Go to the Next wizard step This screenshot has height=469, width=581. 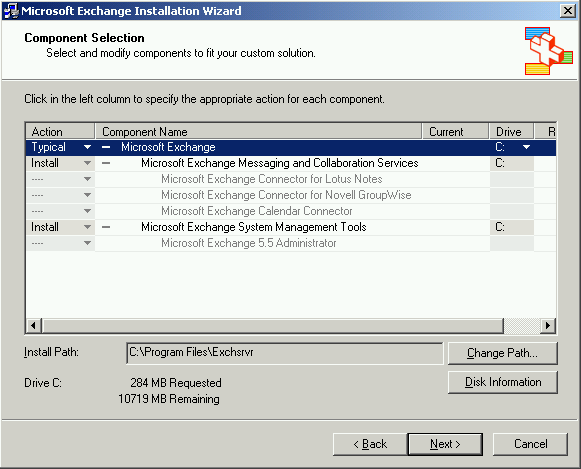[x=445, y=444]
